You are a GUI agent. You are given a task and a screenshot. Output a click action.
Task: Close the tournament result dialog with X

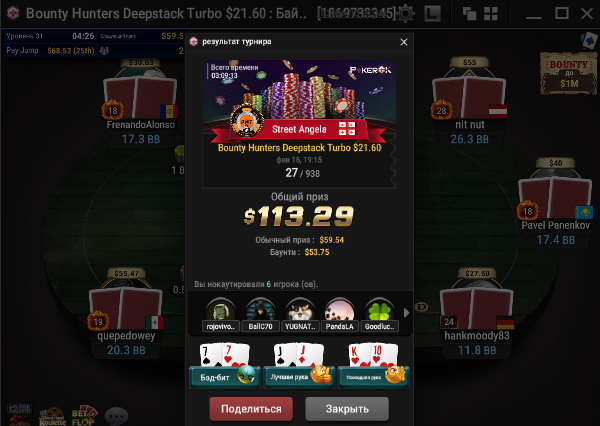click(404, 42)
